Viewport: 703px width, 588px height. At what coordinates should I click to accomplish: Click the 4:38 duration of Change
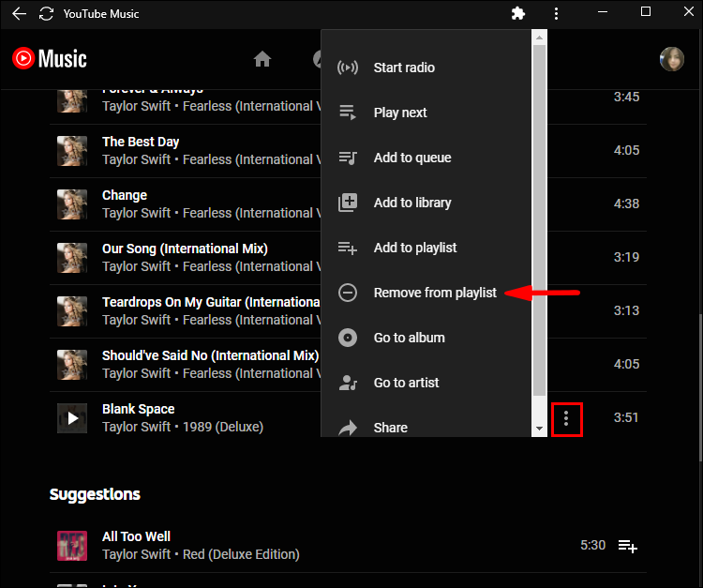pos(626,204)
